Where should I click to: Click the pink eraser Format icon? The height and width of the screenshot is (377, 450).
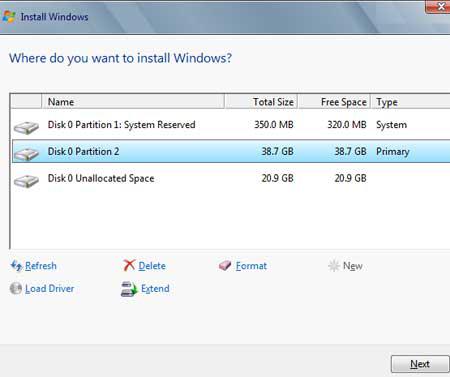click(225, 266)
